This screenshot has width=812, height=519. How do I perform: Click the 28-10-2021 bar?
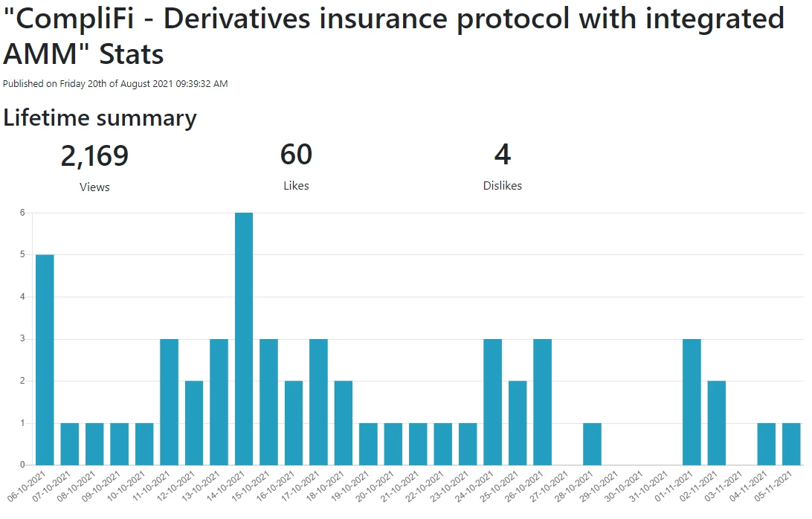[593, 444]
